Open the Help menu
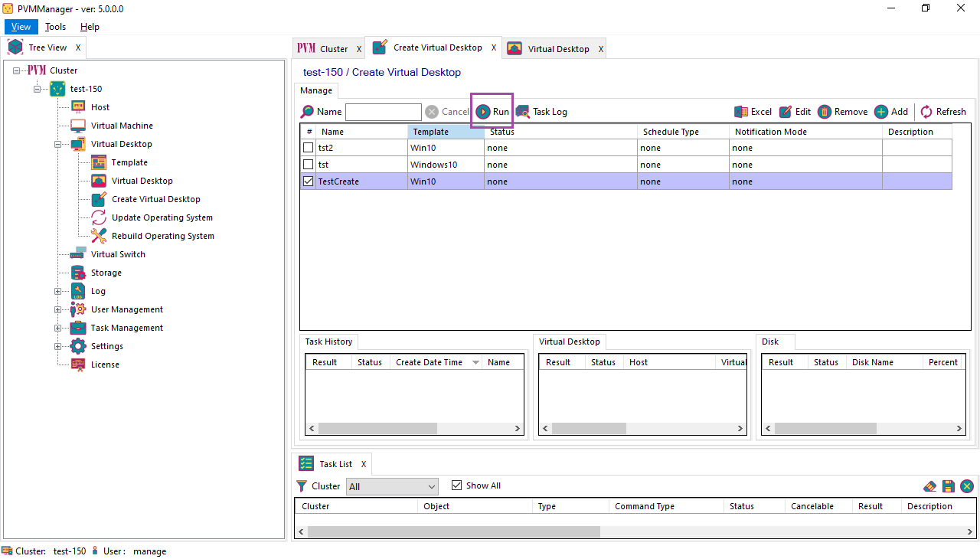 (90, 27)
